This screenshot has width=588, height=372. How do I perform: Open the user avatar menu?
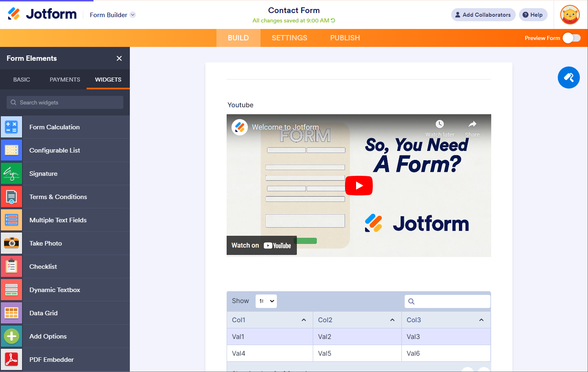tap(570, 15)
